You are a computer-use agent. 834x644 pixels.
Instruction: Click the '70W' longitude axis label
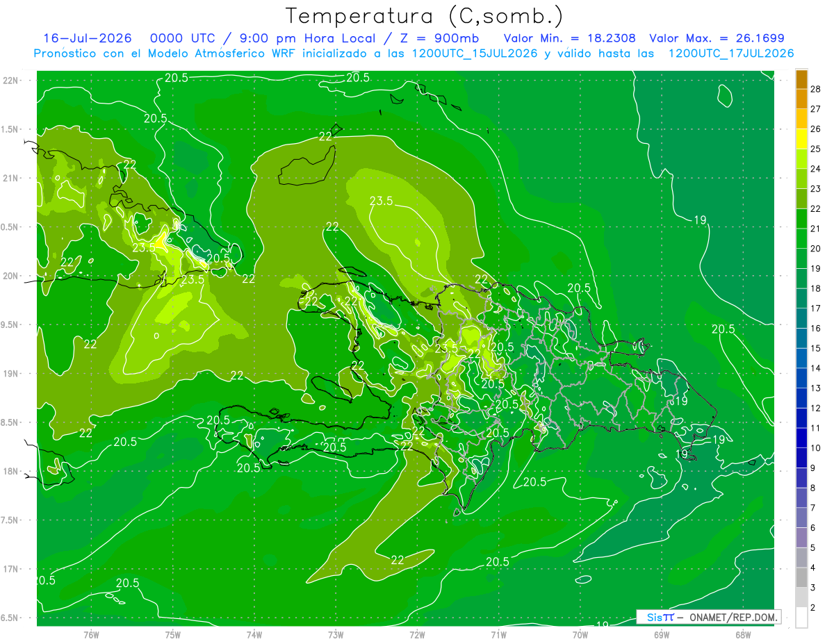tap(580, 635)
